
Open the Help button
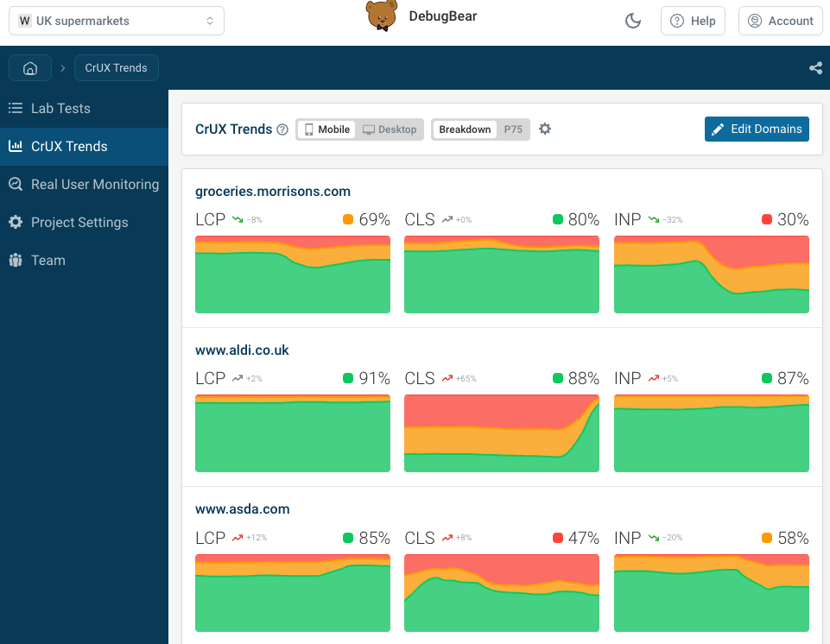[693, 21]
